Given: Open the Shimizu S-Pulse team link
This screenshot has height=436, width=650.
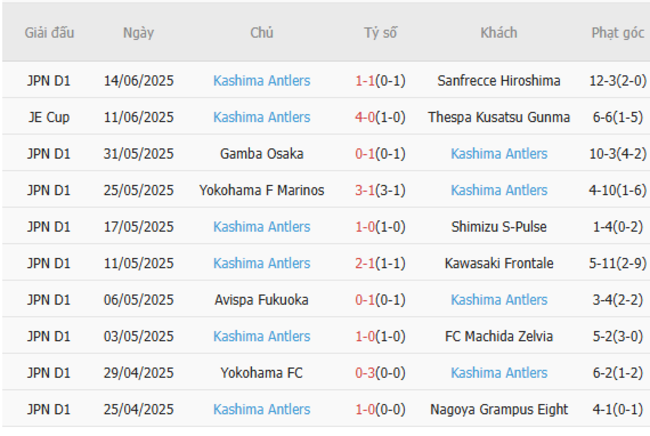Looking at the screenshot, I should [x=498, y=227].
